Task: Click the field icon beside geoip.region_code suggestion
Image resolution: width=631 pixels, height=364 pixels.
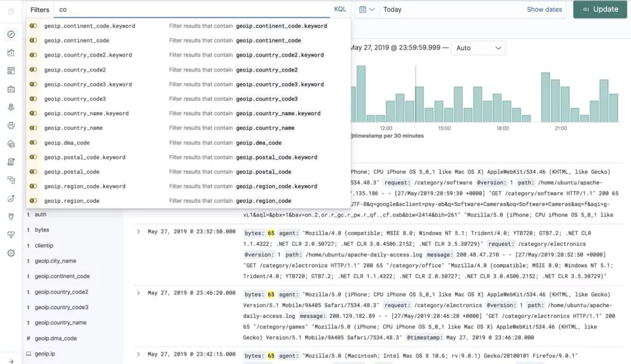Action: pyautogui.click(x=33, y=201)
